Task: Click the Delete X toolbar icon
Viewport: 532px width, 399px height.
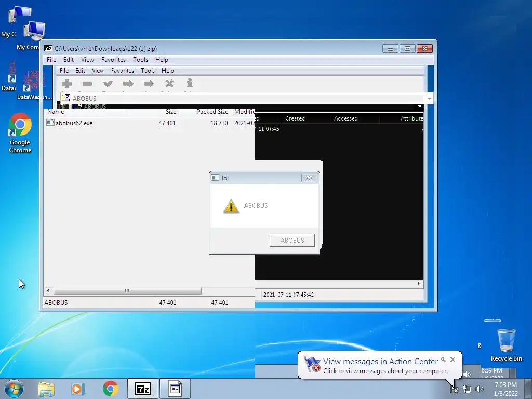Action: [x=169, y=84]
